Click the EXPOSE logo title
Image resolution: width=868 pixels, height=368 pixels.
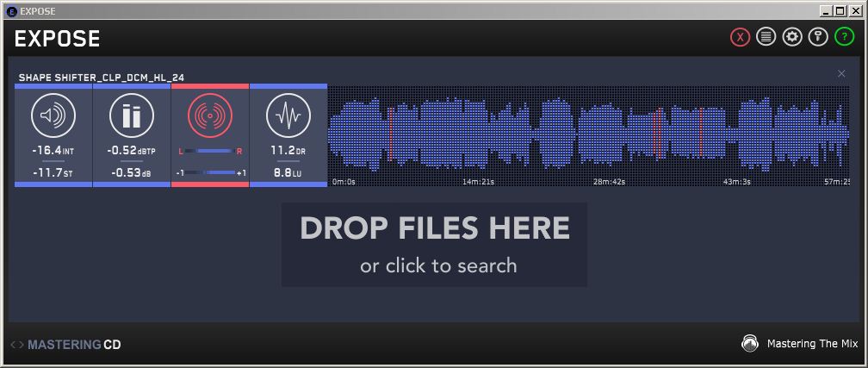point(57,39)
